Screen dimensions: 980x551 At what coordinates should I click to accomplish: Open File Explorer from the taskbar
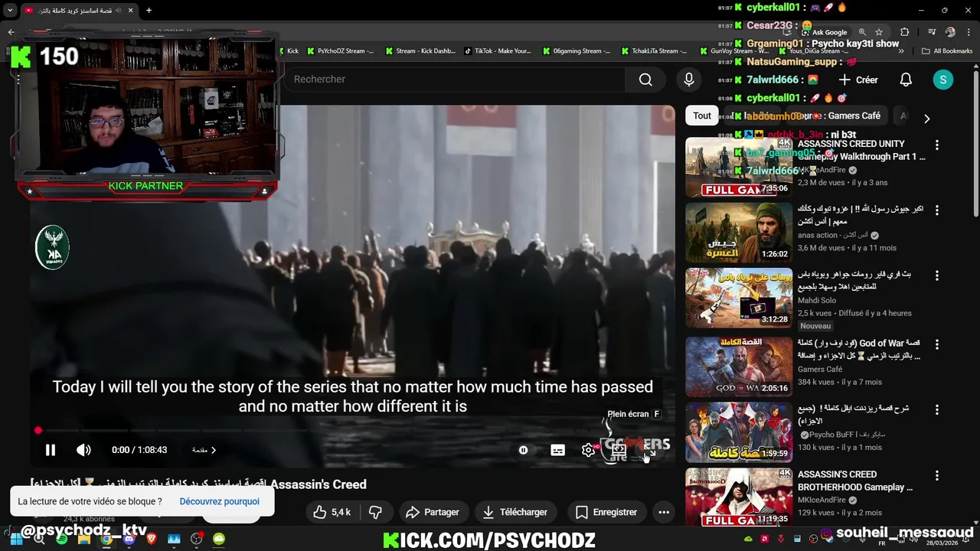(x=84, y=540)
